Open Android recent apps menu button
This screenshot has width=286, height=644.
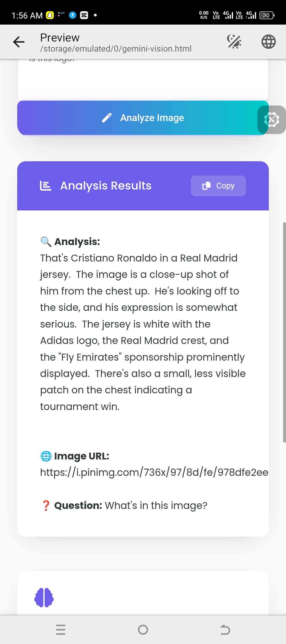tap(61, 630)
